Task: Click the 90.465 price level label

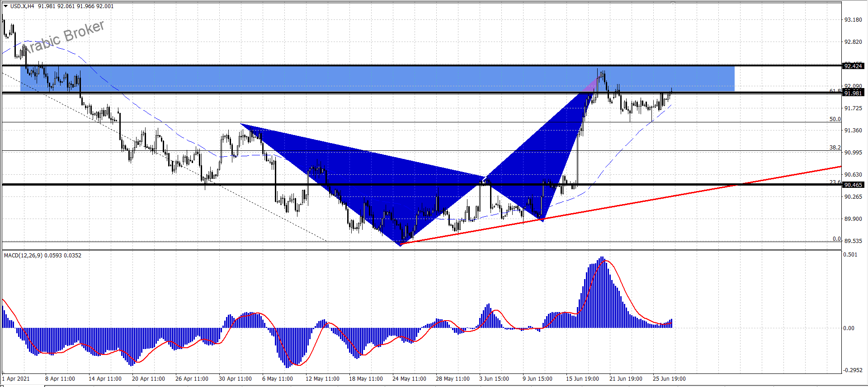Action: [853, 185]
